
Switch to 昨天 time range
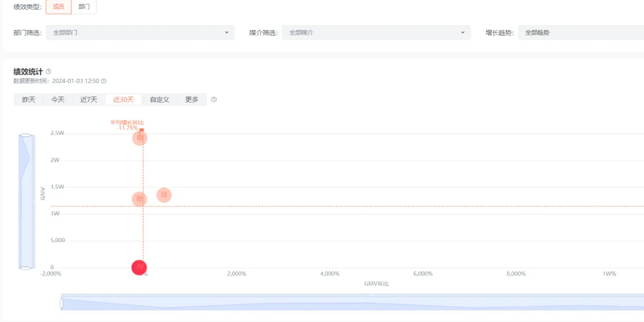pos(29,100)
